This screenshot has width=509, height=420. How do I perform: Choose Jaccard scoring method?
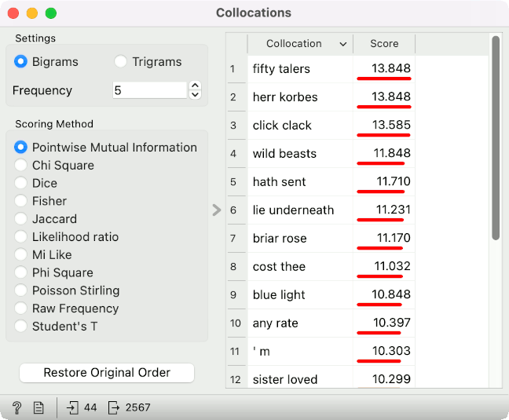[20, 219]
